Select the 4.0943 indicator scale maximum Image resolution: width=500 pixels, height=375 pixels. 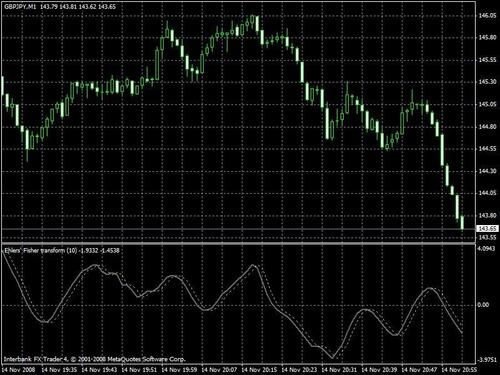(487, 249)
